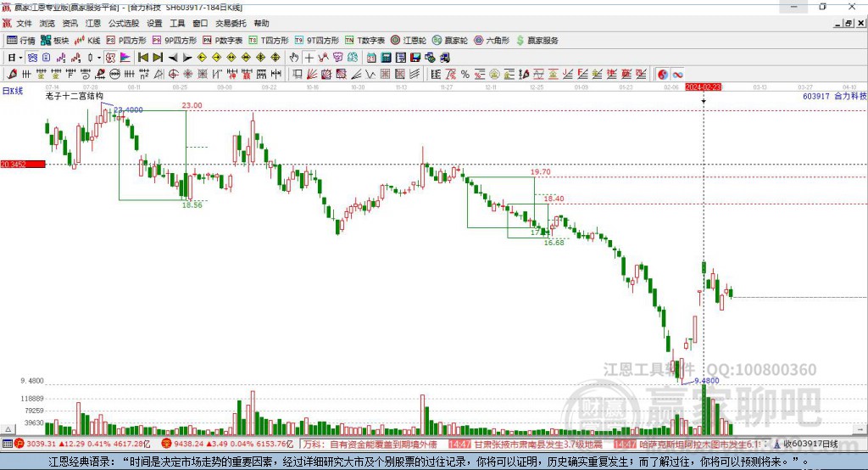
Task: Open the 工具 menu
Action: 177,23
